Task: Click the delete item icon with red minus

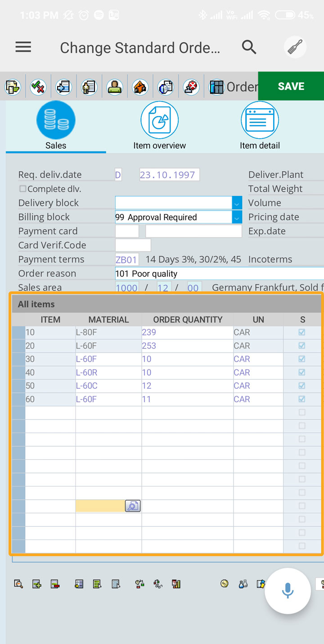Action: click(x=55, y=584)
